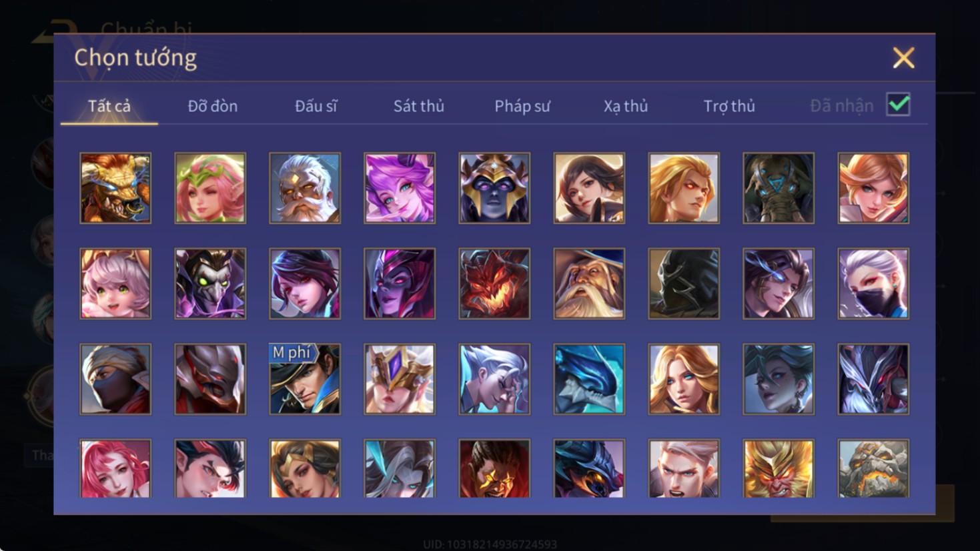Switch to the Đỡ đòn tab

(212, 106)
